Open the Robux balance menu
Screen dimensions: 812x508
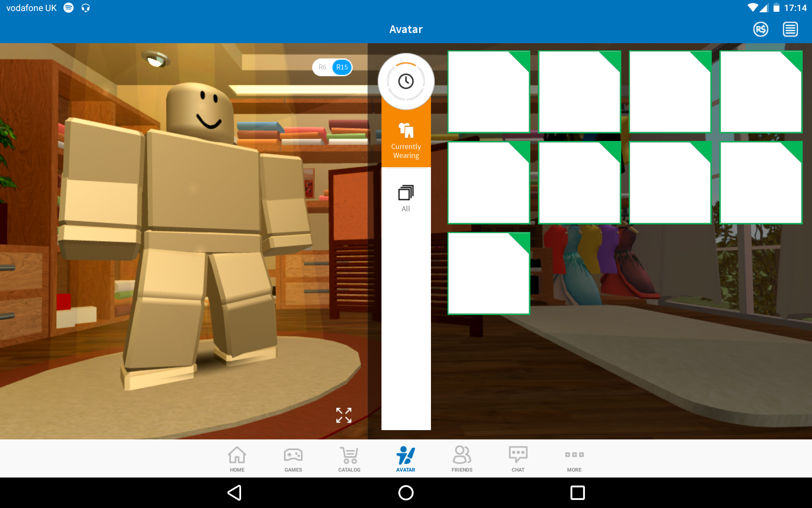coord(763,29)
